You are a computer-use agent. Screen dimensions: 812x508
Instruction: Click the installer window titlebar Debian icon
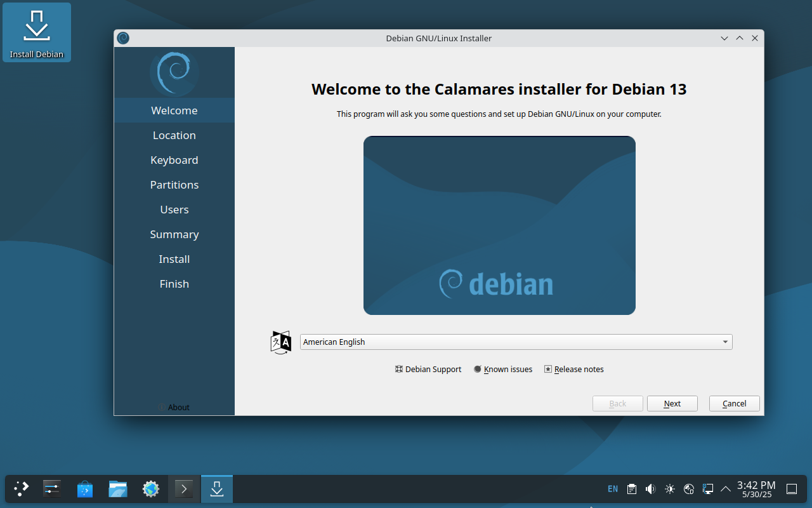pyautogui.click(x=123, y=38)
